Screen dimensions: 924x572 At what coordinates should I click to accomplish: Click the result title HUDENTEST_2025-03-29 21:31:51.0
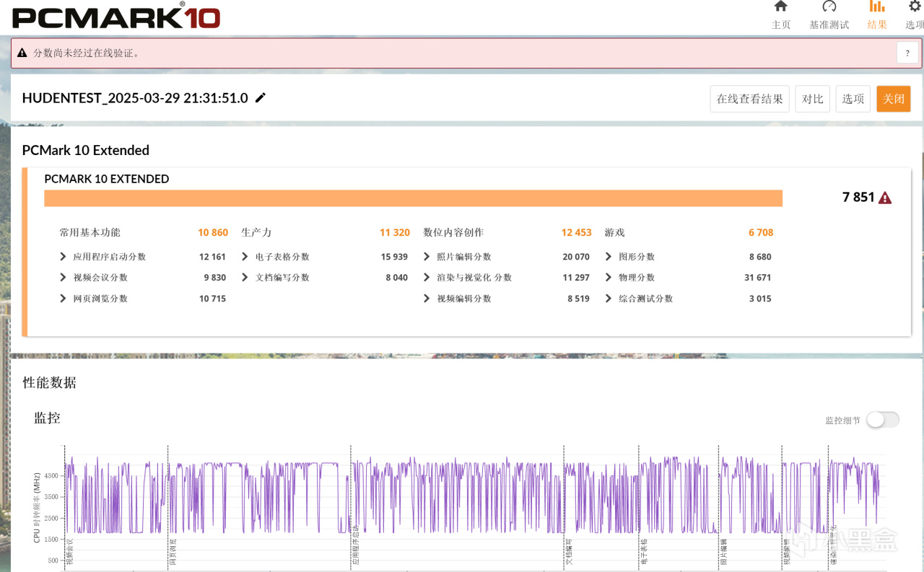tap(135, 98)
